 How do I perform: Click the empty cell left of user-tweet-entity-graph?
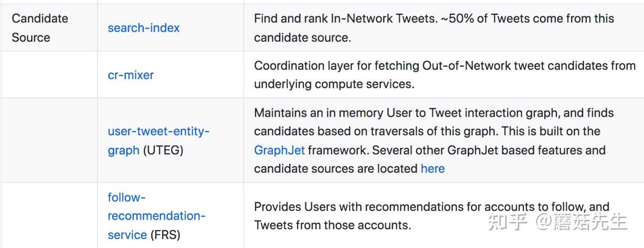coord(49,141)
